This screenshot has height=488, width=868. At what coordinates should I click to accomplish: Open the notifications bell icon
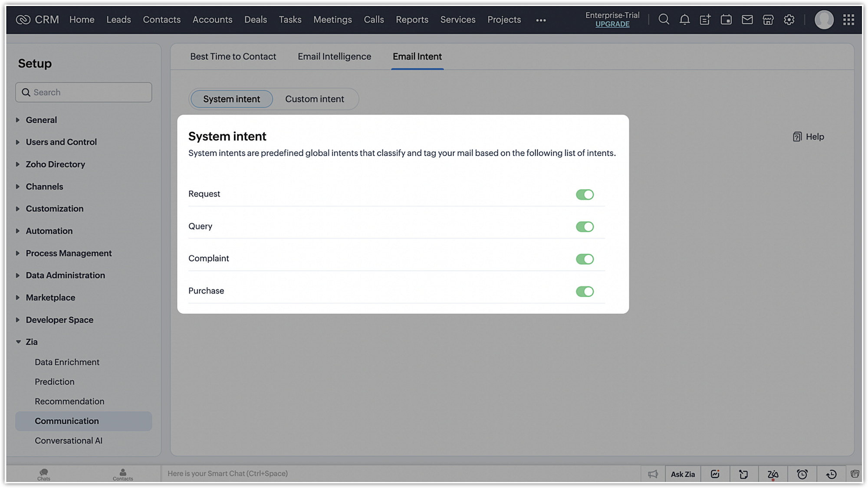684,20
